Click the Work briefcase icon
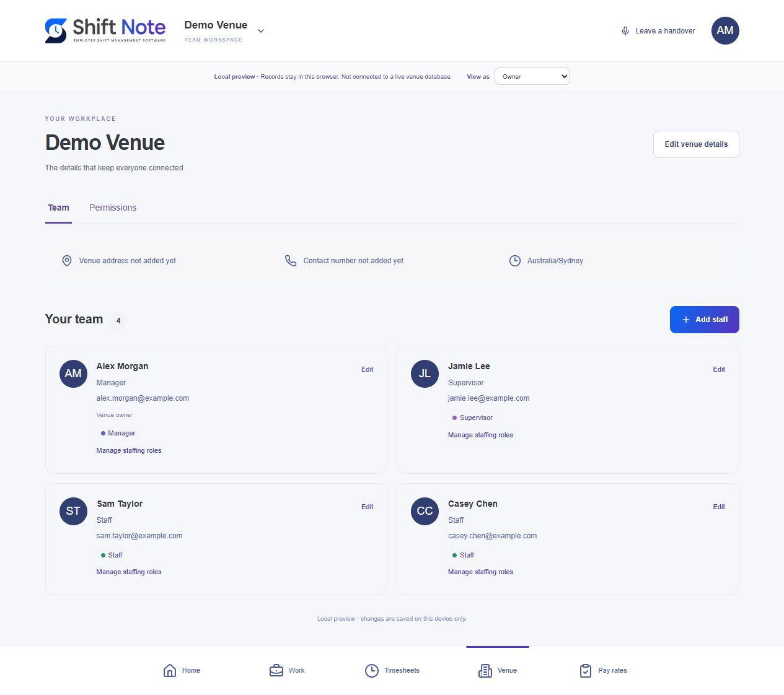Viewport: 784px width, 695px height. click(x=276, y=670)
